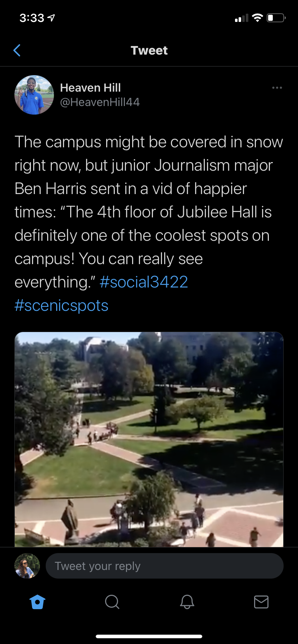Tap the Wi-Fi status icon
Image resolution: width=298 pixels, height=644 pixels.
[257, 18]
